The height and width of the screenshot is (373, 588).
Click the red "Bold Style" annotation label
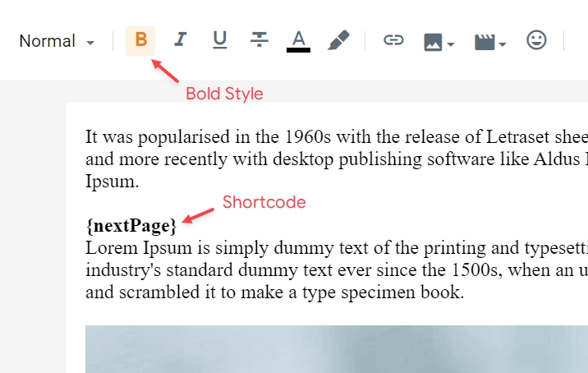point(224,94)
